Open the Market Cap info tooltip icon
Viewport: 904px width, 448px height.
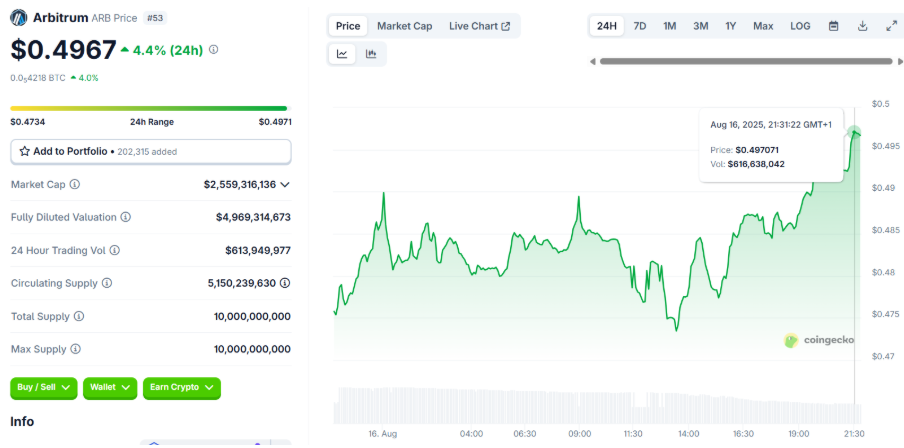[x=75, y=185]
